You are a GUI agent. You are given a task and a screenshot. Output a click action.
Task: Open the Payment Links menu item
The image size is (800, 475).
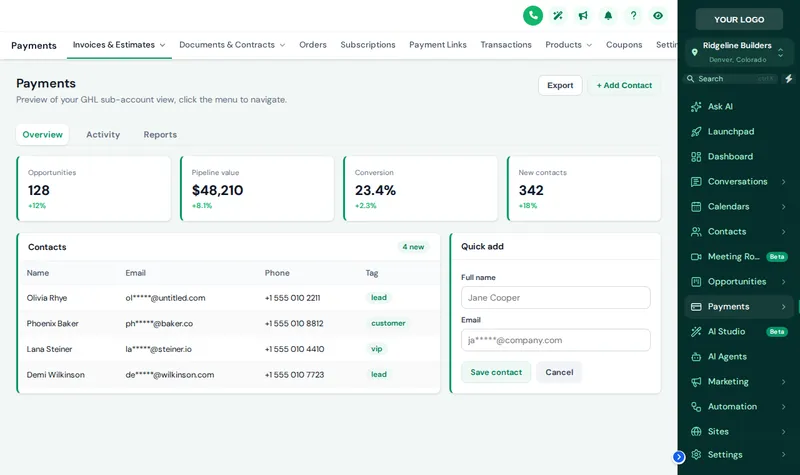click(438, 45)
